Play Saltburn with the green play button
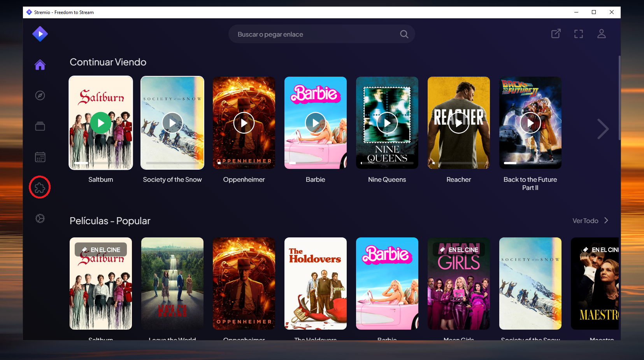The image size is (644, 360). (101, 123)
